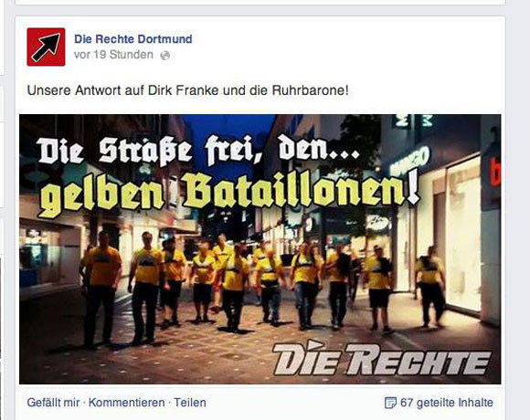Click the previous post card above

pyautogui.click(x=260, y=3)
